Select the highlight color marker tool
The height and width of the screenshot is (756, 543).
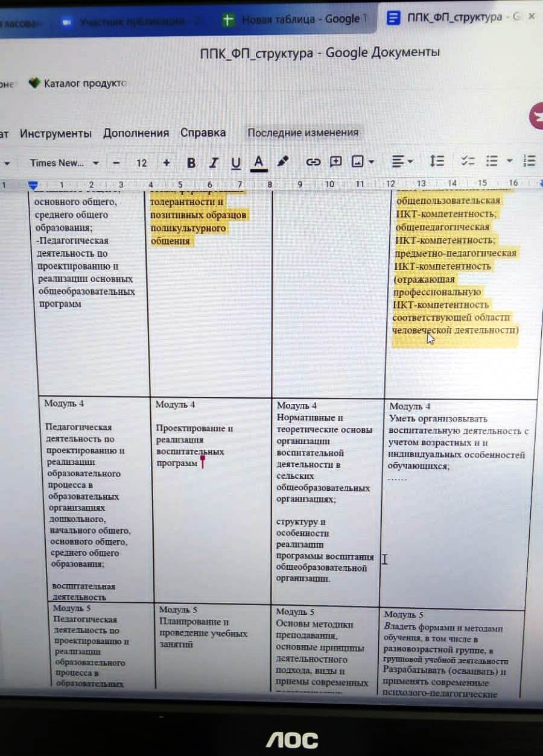(282, 162)
